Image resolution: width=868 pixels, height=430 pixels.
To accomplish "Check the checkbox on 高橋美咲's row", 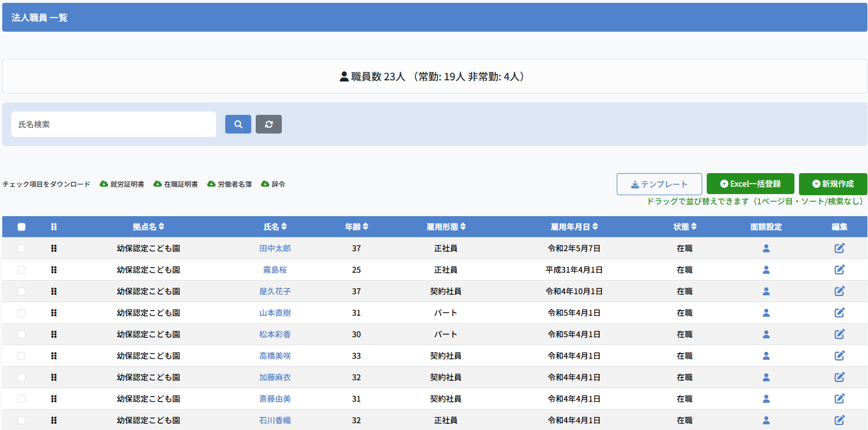I will coord(21,355).
